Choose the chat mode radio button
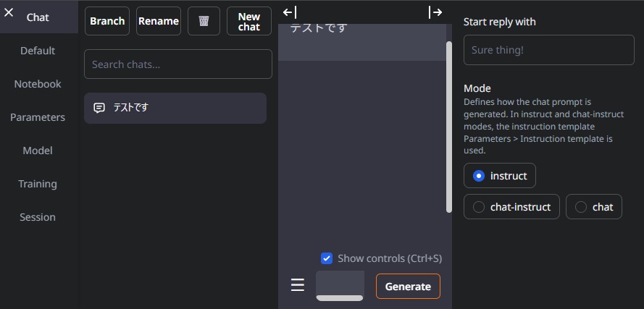 point(581,207)
